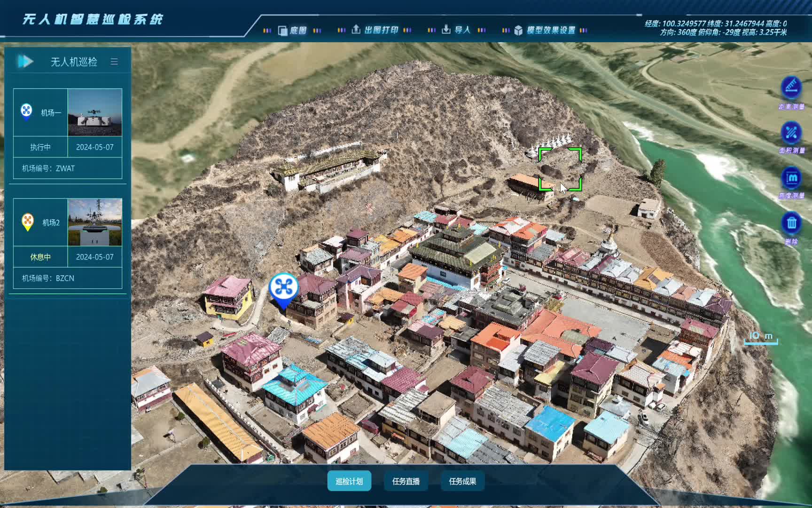The height and width of the screenshot is (508, 812).
Task: Open the 机场2 drone dock thumbnail
Action: (95, 222)
